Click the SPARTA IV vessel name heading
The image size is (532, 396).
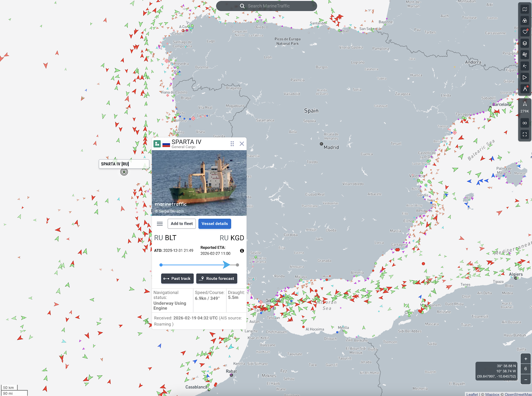coord(187,142)
